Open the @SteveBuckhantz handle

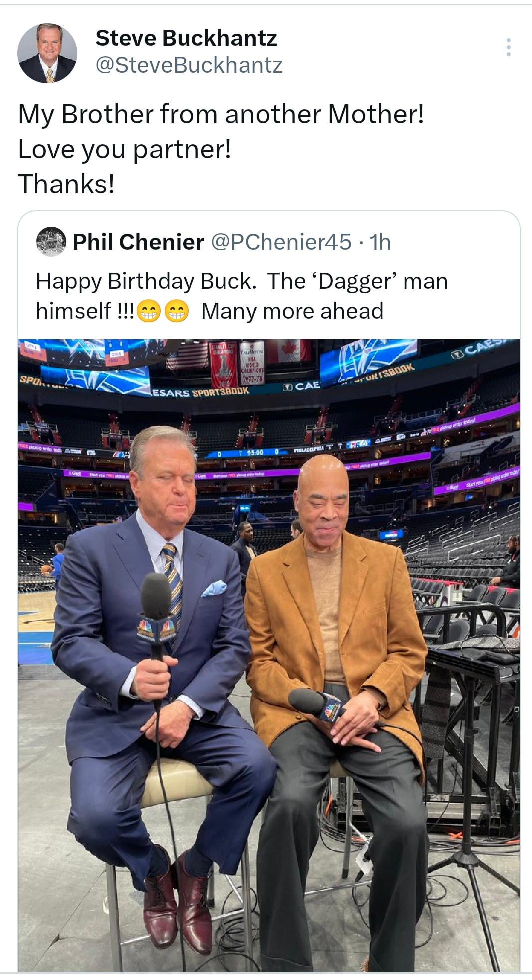tap(189, 65)
